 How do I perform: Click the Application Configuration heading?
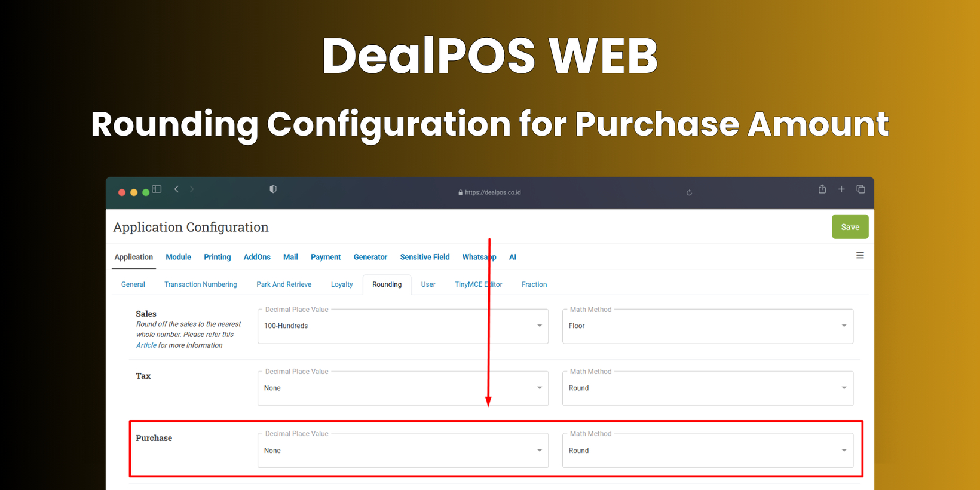pos(191,227)
